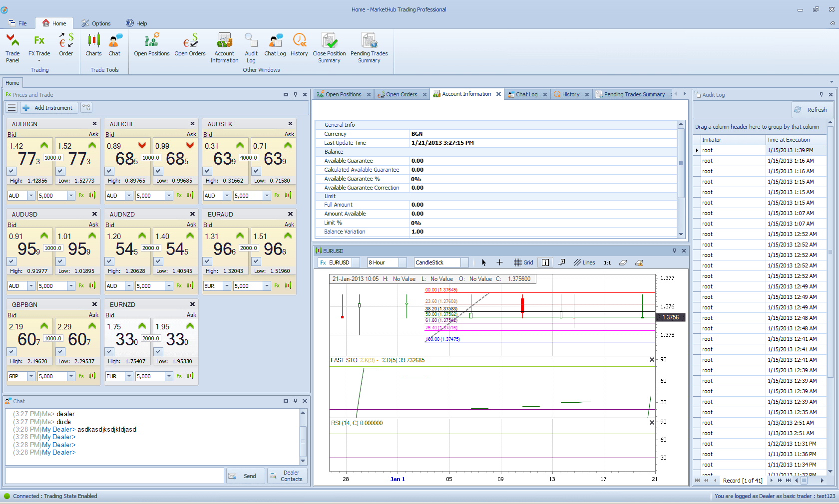Switch to the Open Orders document tab
The height and width of the screenshot is (504, 839).
tap(401, 94)
